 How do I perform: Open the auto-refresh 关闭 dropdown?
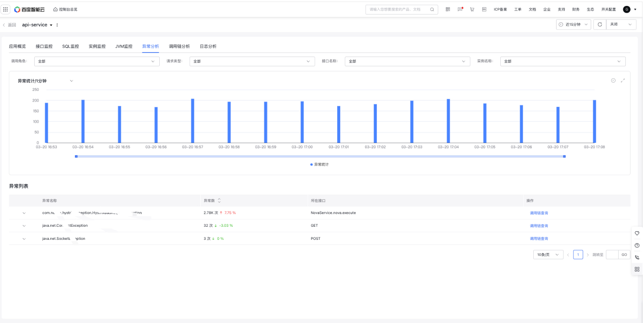click(621, 24)
